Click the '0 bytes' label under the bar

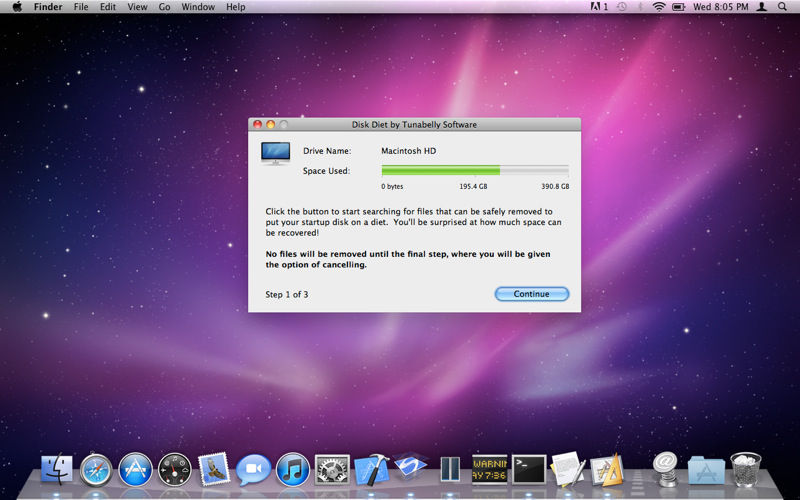392,187
